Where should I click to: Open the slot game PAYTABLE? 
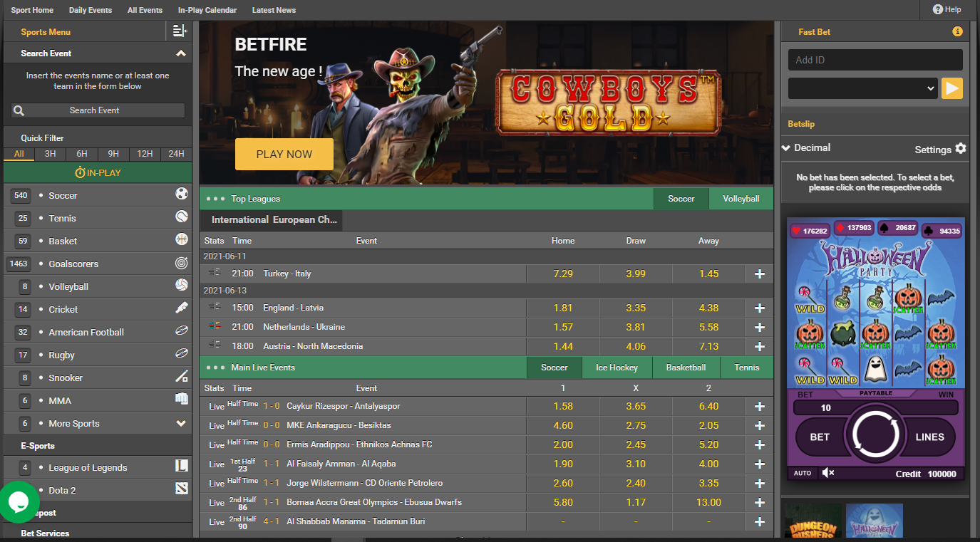tap(875, 393)
